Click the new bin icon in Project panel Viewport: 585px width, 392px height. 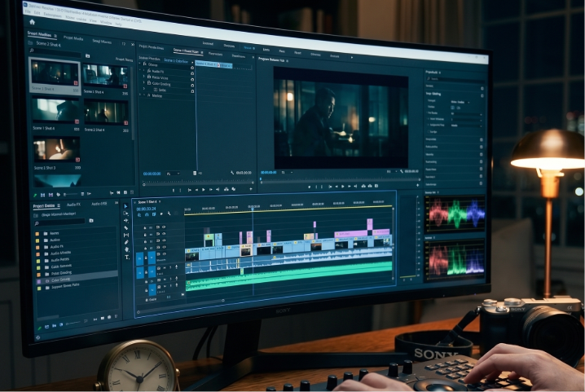(91, 221)
